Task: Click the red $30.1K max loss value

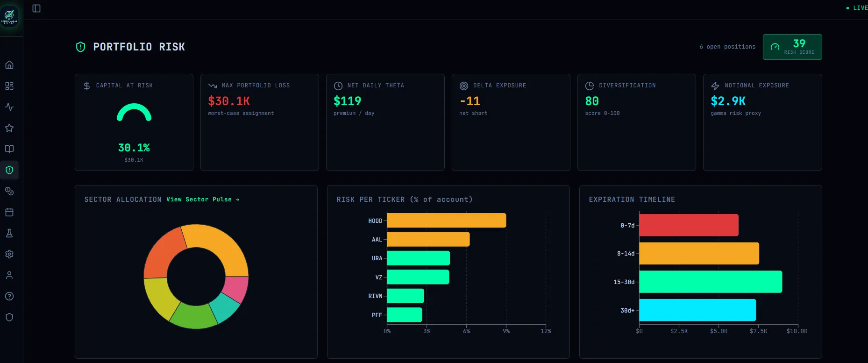Action: click(229, 101)
